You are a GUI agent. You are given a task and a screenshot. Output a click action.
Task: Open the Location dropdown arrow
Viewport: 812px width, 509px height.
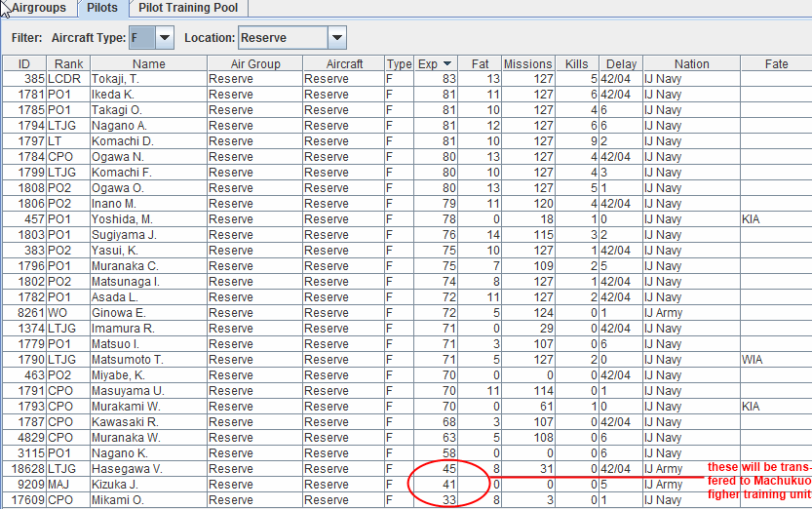[337, 38]
